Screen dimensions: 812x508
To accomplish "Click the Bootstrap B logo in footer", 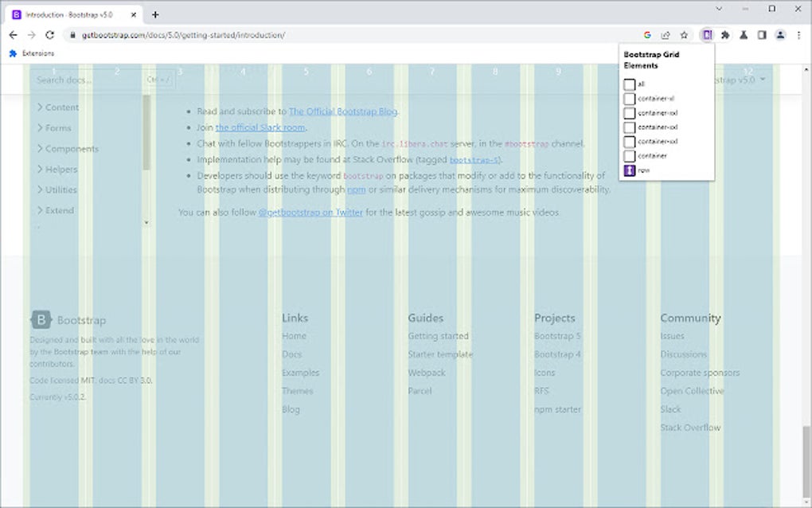I will (41, 320).
